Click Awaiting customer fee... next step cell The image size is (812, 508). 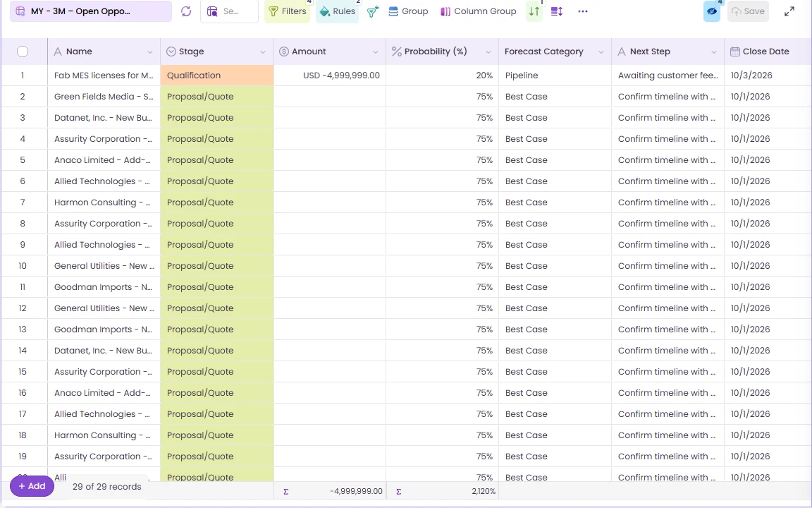pos(668,75)
